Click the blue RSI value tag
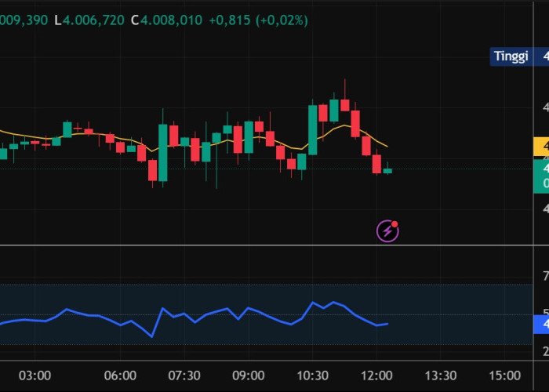 pyautogui.click(x=541, y=324)
